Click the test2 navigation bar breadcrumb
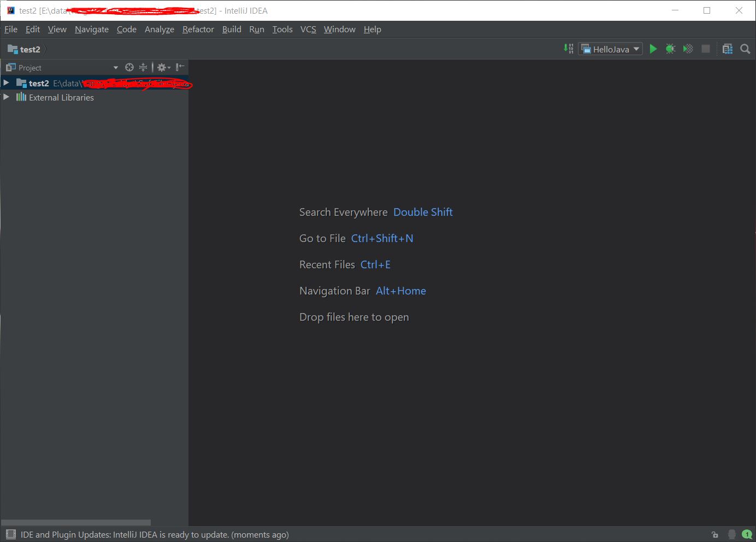756x542 pixels. tap(29, 49)
